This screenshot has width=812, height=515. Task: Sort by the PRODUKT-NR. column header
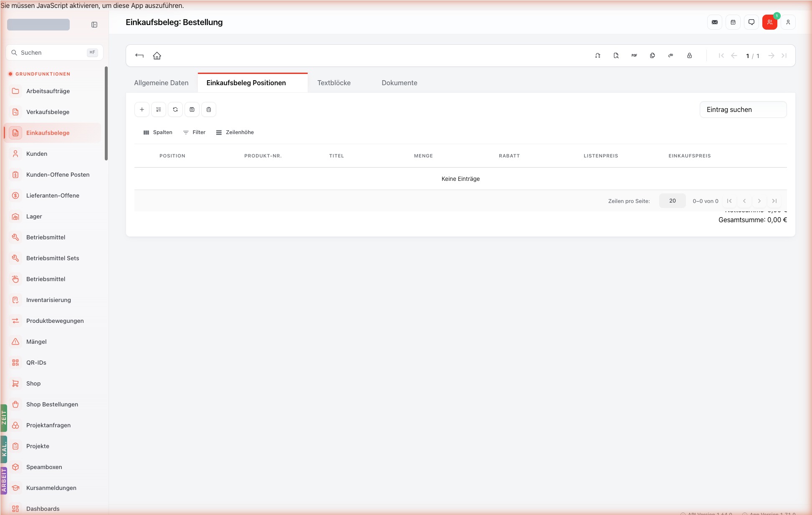point(263,156)
